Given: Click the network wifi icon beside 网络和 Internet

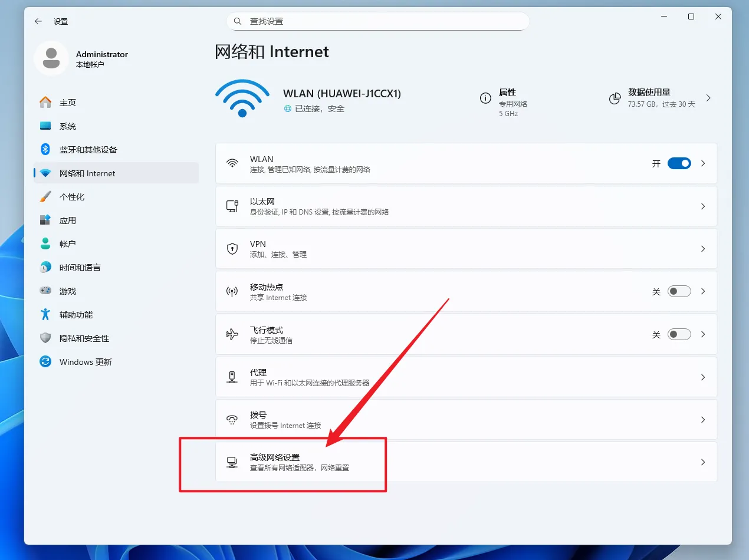Looking at the screenshot, I should pos(45,173).
